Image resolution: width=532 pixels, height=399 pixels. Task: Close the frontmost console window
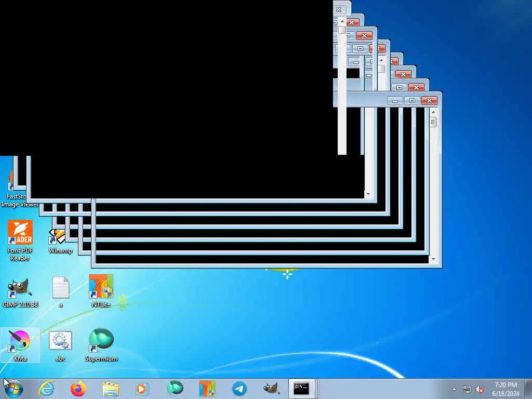[430, 100]
